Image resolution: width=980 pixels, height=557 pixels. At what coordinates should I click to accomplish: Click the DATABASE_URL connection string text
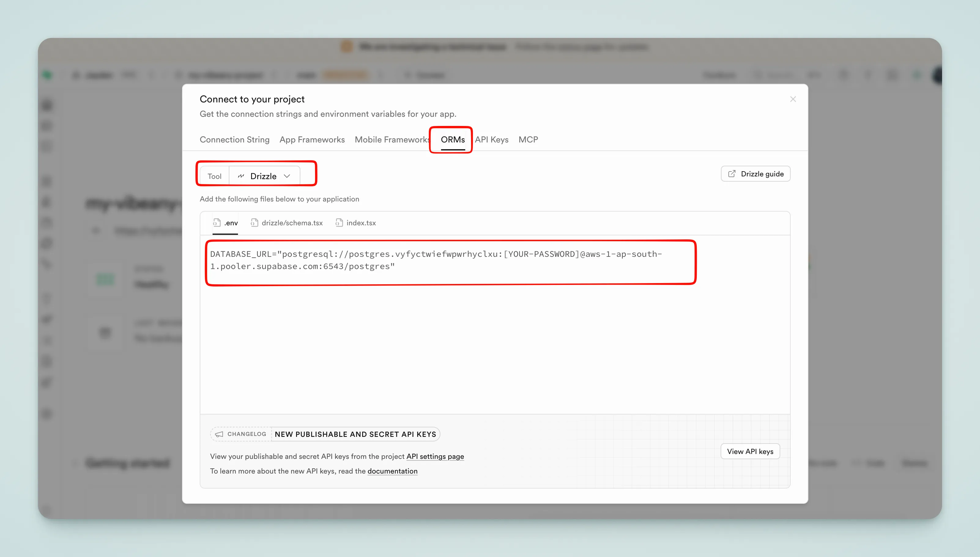pos(436,260)
